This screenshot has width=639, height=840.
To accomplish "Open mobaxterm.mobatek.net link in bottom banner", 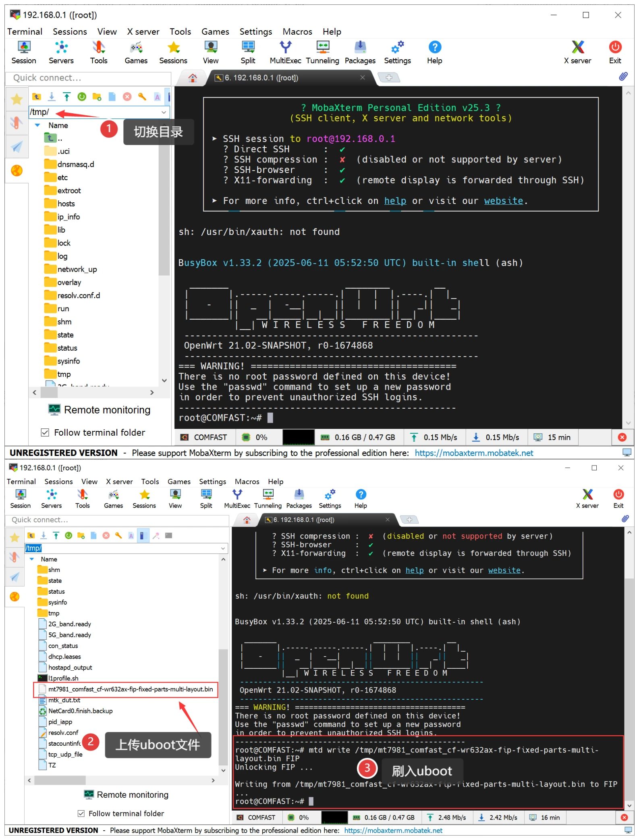I will [x=393, y=830].
